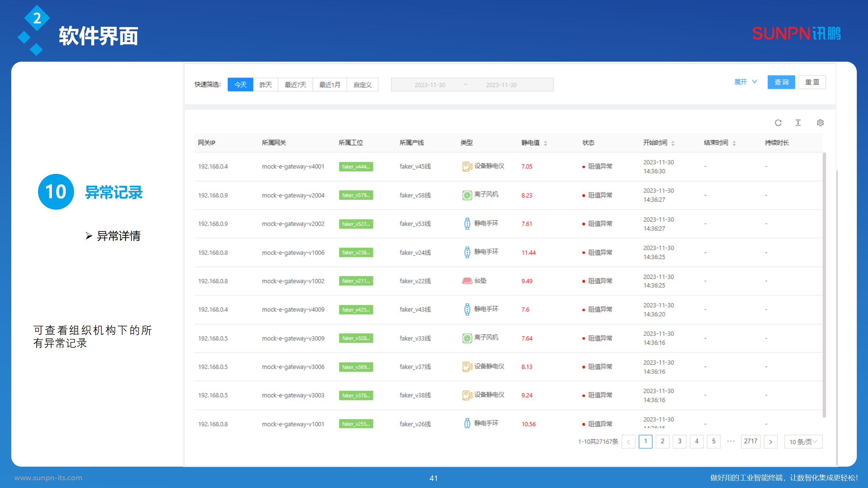Sort by 开始时间 column arrows

coord(673,143)
